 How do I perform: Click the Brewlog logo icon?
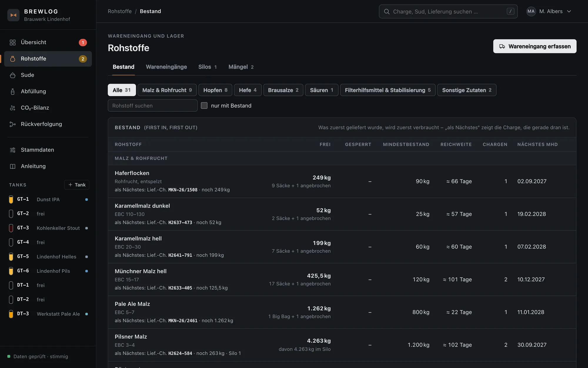pyautogui.click(x=13, y=15)
